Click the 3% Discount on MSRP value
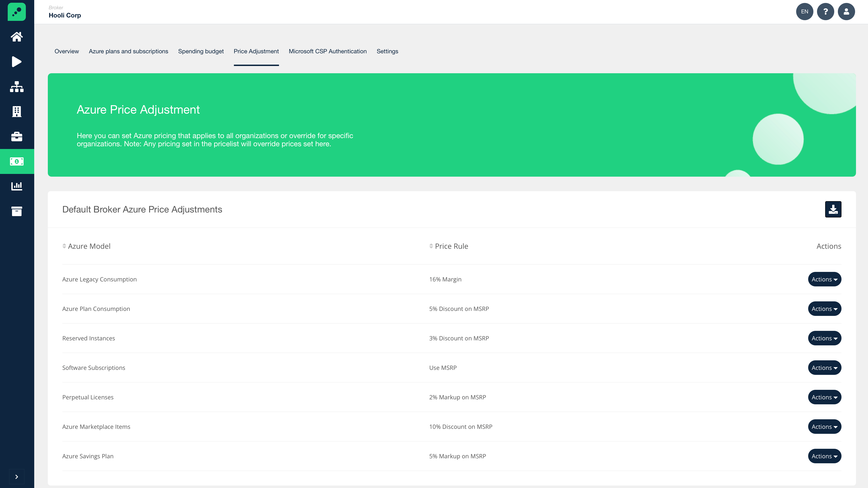The width and height of the screenshot is (868, 488). pyautogui.click(x=459, y=338)
